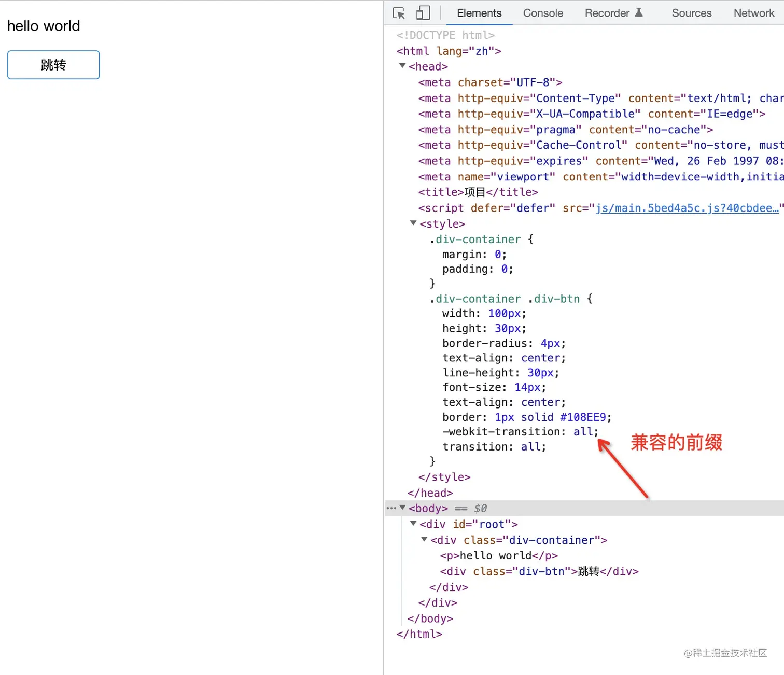The height and width of the screenshot is (675, 784).
Task: Select the meta viewport node
Action: point(601,177)
